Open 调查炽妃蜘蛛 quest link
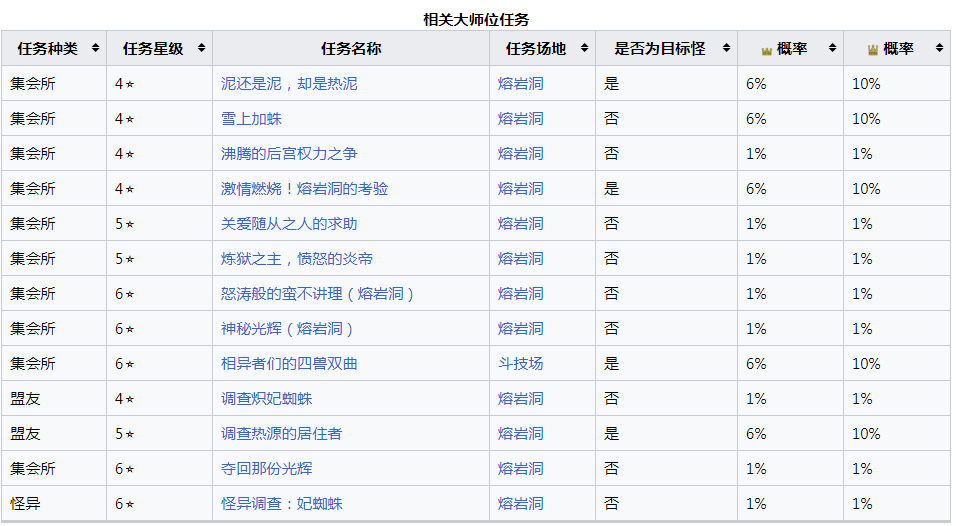956x526 pixels. click(x=266, y=399)
